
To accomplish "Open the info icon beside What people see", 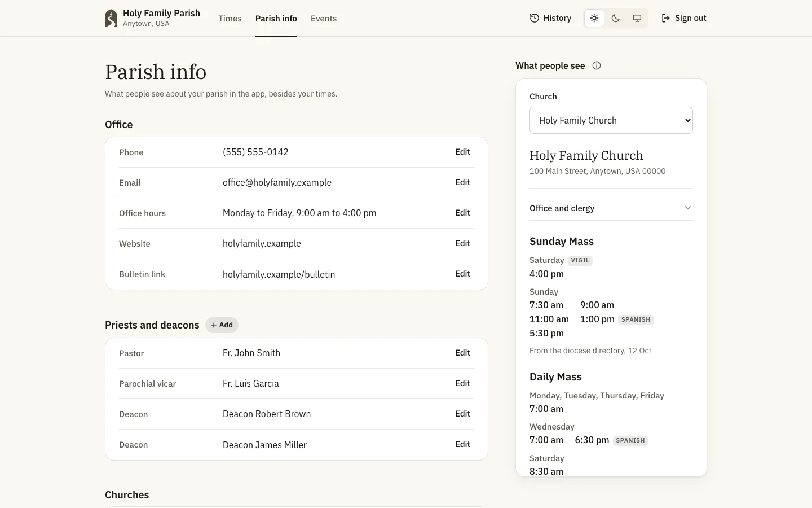I will coord(597,65).
